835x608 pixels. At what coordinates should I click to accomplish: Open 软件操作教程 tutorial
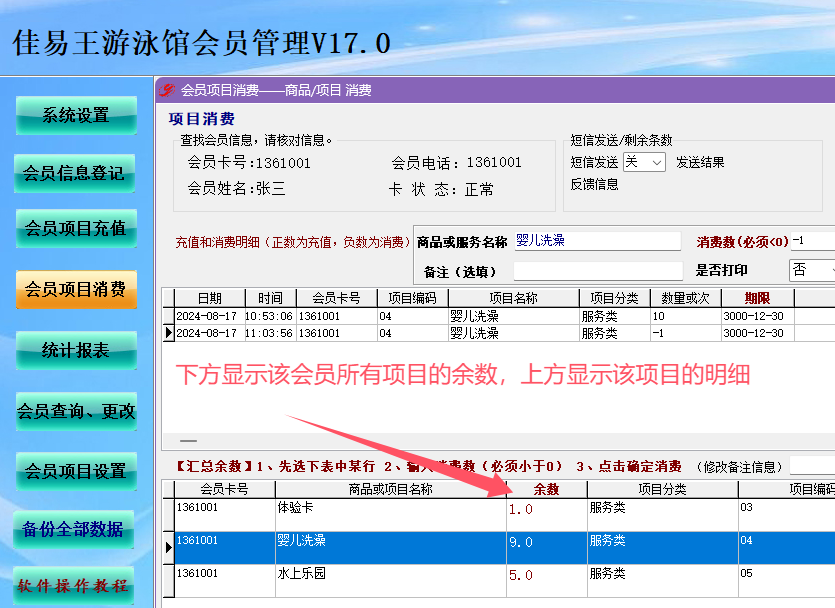(x=73, y=586)
